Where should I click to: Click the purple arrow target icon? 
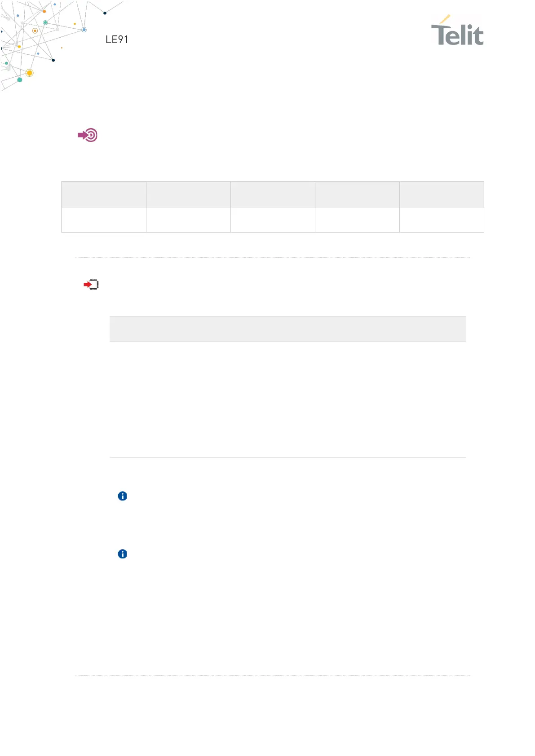pos(88,135)
